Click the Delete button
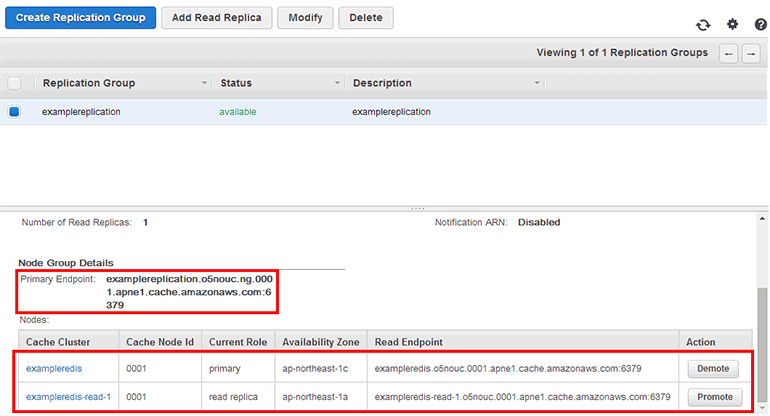 [366, 18]
